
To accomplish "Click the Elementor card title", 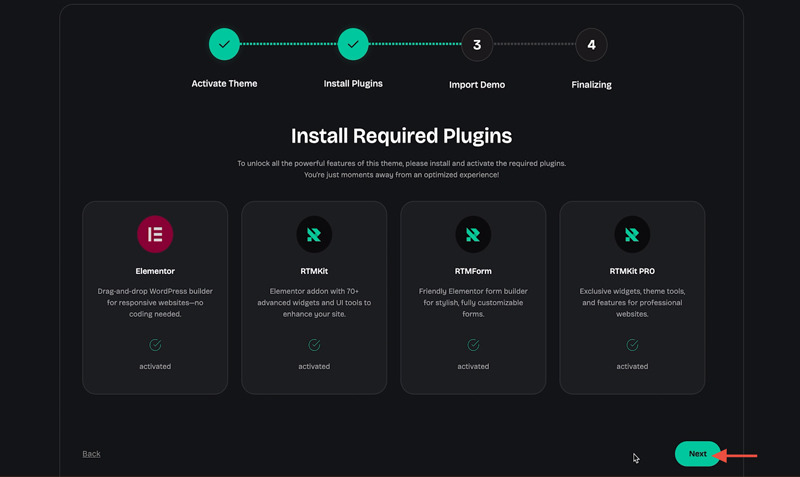I will pos(155,271).
